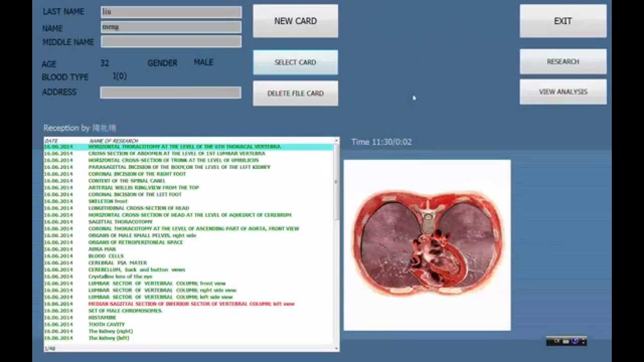Exit the application via EXIT button
644x362 pixels.
(562, 21)
